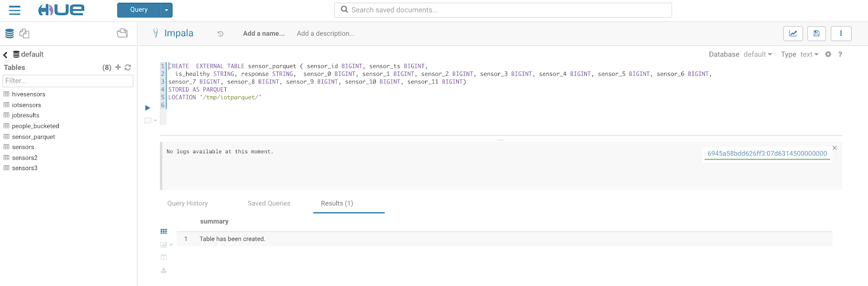Viewport: 868px width, 286px height.
Task: Switch results to grid view
Action: (x=164, y=231)
